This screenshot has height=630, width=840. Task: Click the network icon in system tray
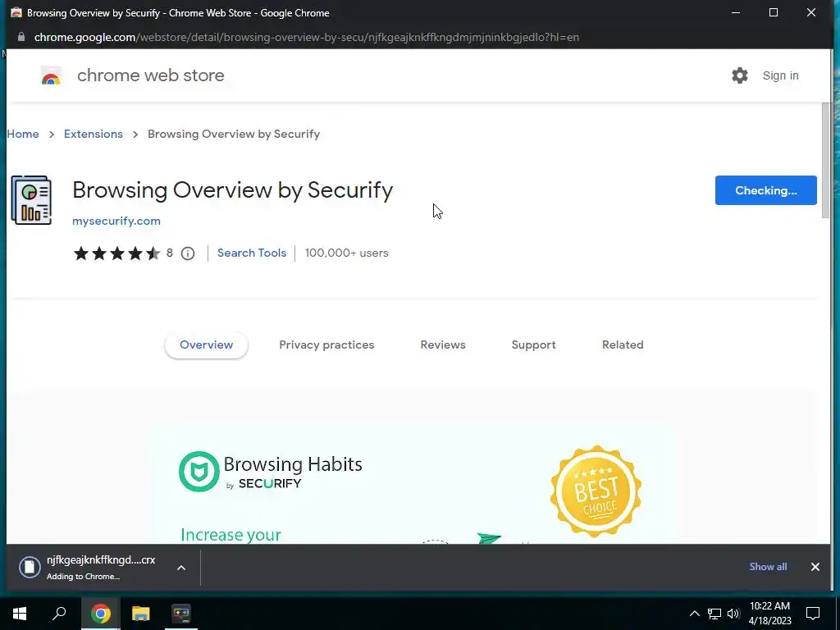pos(714,614)
